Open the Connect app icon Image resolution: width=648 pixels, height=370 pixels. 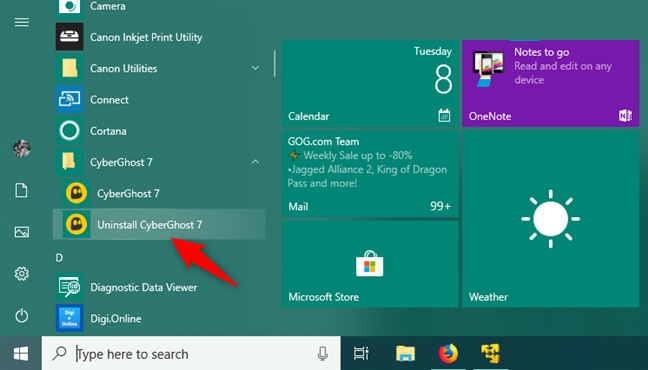(69, 99)
